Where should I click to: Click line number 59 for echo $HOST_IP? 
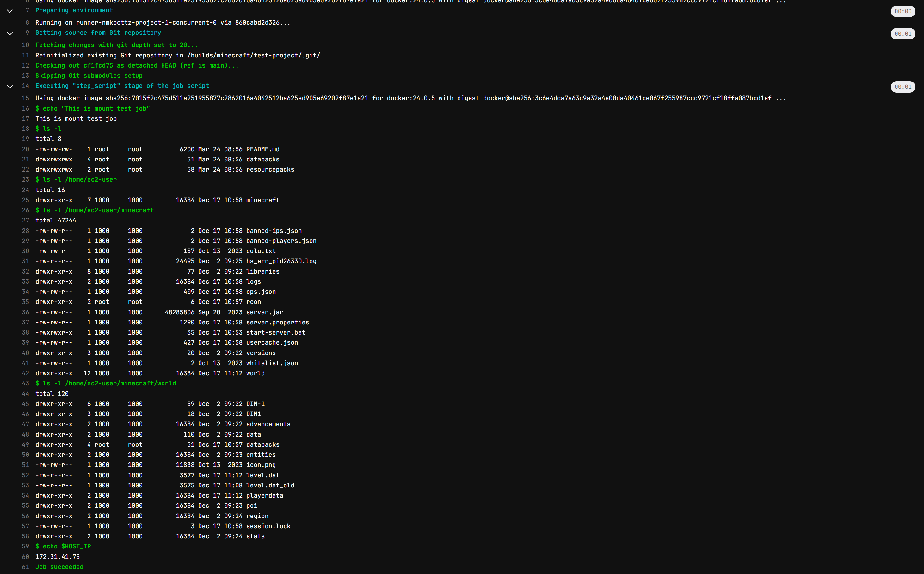[25, 546]
